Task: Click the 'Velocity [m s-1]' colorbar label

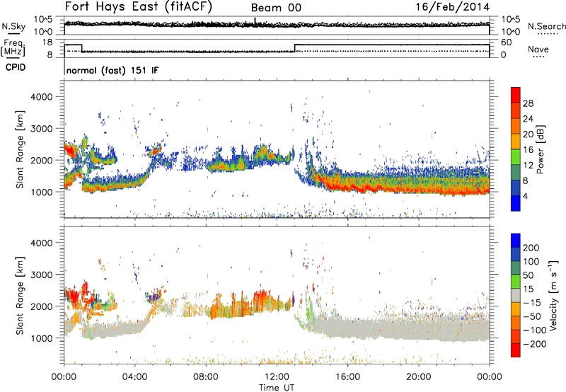Action: (x=553, y=295)
